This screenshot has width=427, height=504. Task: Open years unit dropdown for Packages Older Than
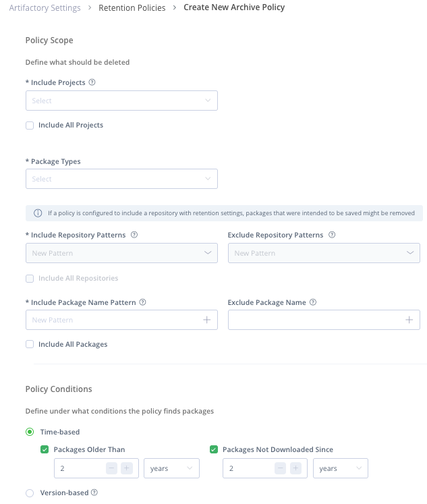[x=171, y=468]
